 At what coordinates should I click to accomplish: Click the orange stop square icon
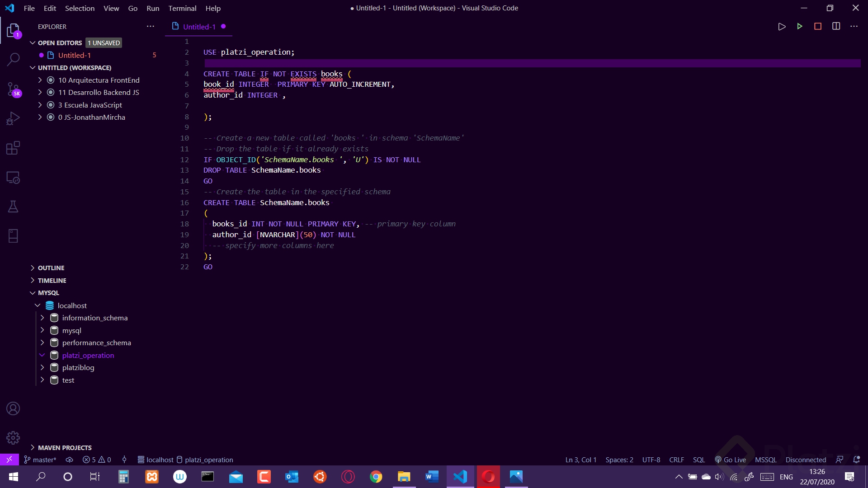tap(818, 26)
